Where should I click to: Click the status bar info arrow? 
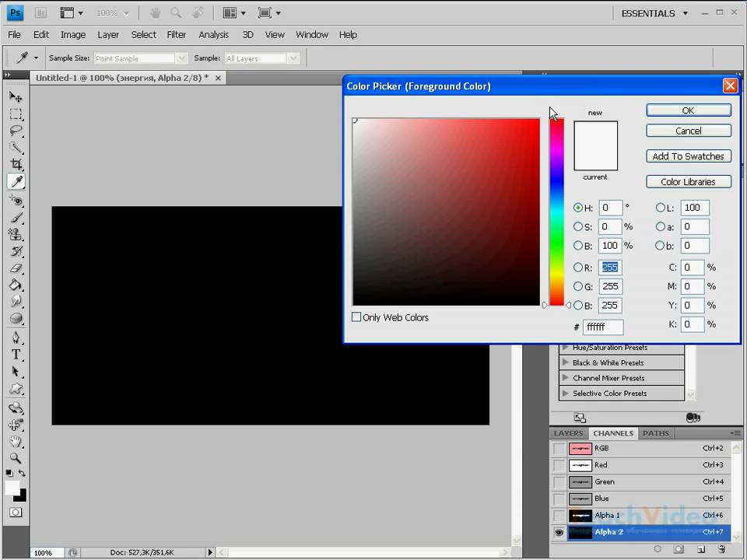tap(210, 552)
